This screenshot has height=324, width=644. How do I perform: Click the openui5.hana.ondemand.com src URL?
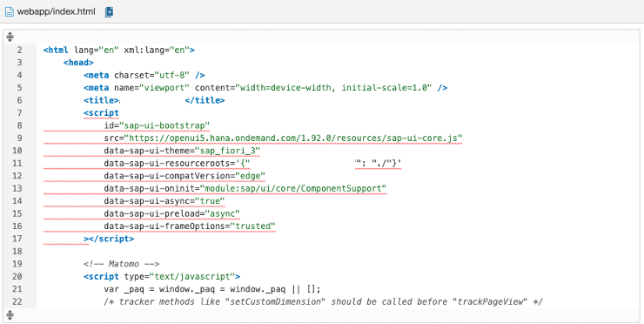click(293, 138)
